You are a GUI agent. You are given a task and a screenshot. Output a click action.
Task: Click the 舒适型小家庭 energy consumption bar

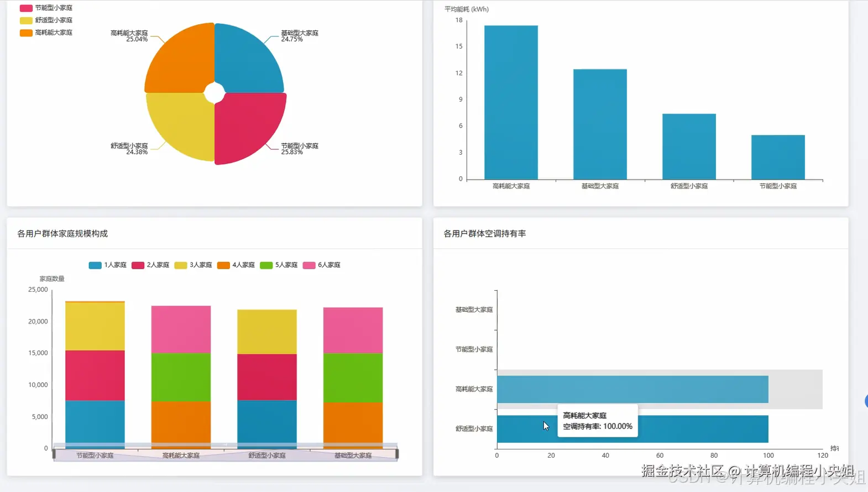coord(689,146)
